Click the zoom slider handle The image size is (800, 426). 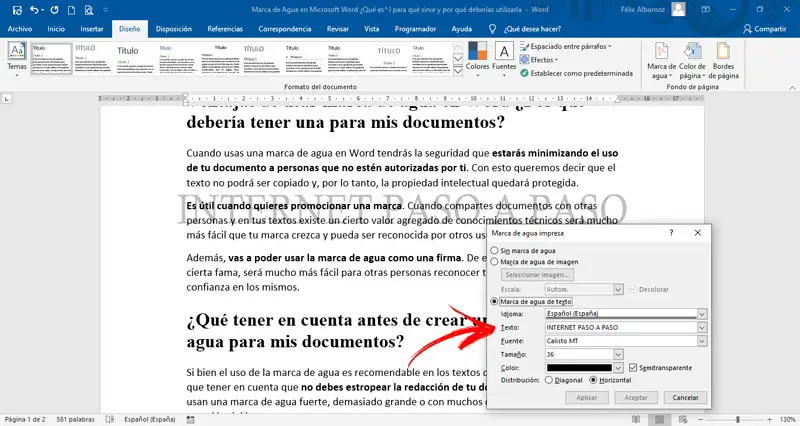(738, 419)
